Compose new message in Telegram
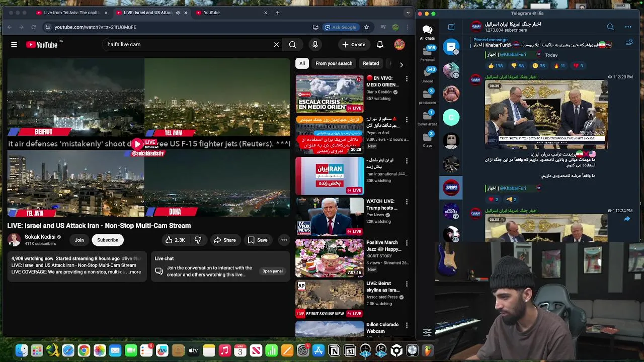Screen dimensions: 644x362 [x=451, y=27]
